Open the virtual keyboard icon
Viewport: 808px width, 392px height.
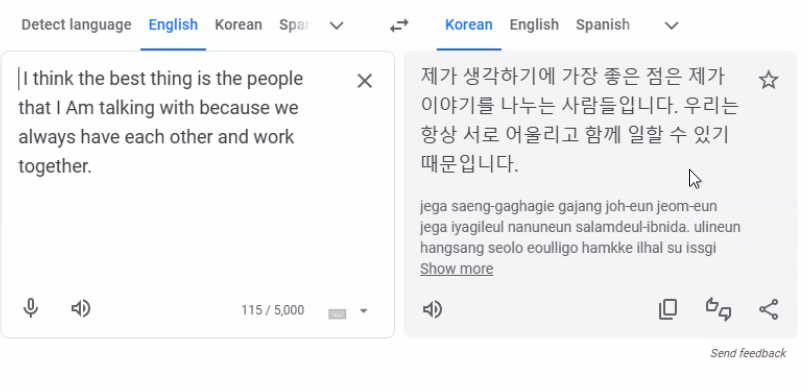tap(337, 314)
